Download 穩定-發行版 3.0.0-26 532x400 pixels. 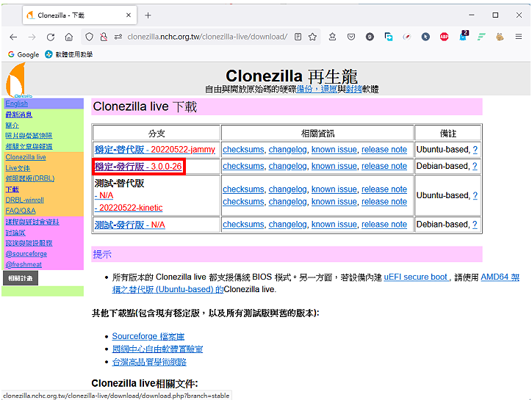click(x=138, y=167)
